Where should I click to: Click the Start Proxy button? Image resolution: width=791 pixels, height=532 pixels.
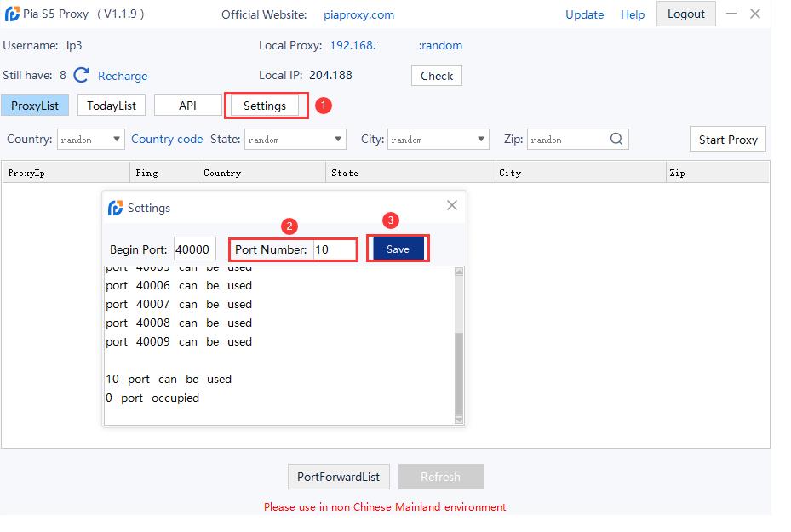pyautogui.click(x=727, y=140)
